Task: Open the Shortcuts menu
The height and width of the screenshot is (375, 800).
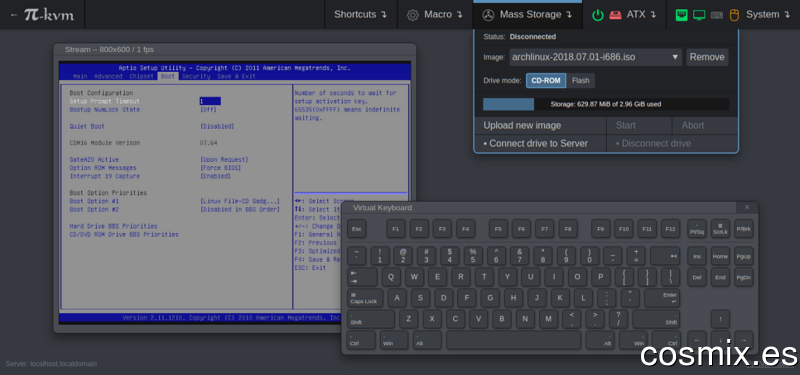Action: coord(361,14)
